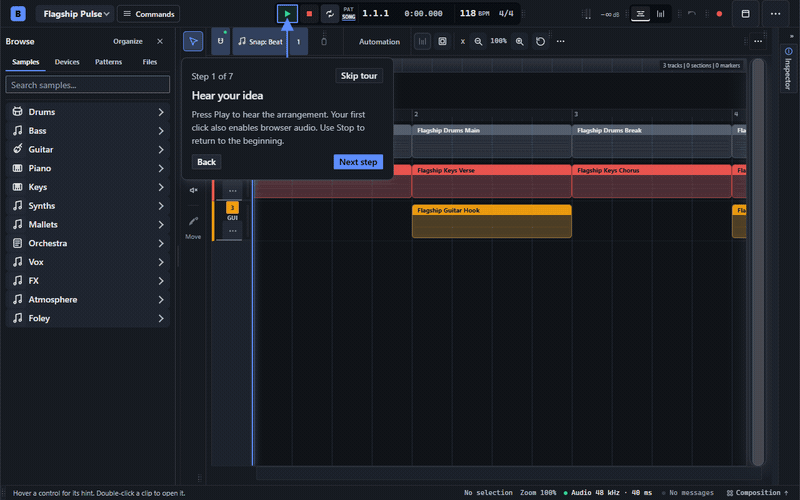
Task: Skip the onboarding tour
Action: click(359, 76)
